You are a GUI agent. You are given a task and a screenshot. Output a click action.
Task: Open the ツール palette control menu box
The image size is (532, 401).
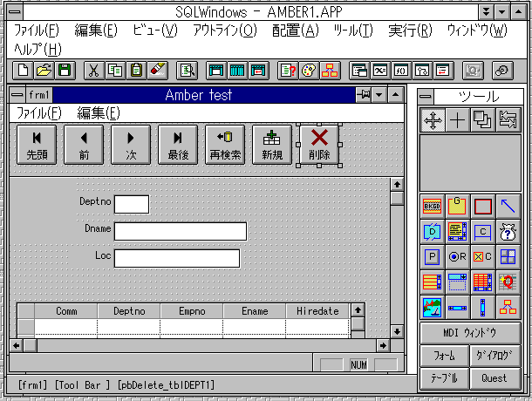coord(426,97)
